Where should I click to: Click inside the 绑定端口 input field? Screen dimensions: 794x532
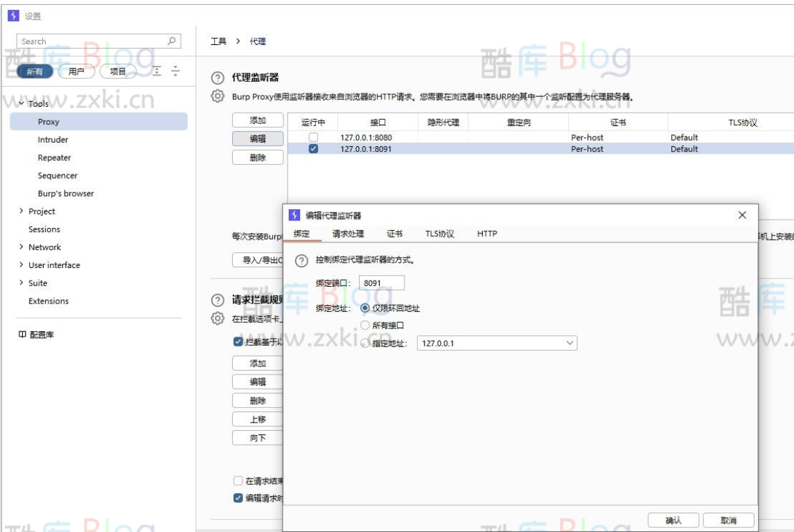tap(382, 282)
